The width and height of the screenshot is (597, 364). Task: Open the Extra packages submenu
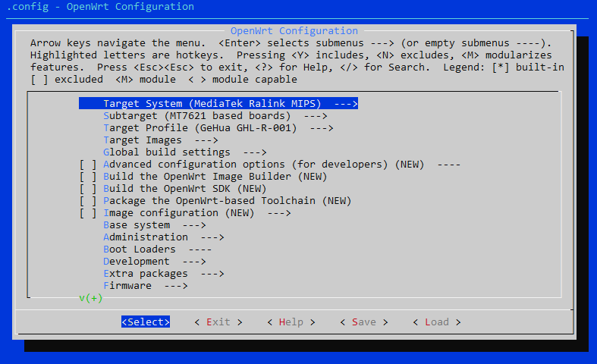163,274
